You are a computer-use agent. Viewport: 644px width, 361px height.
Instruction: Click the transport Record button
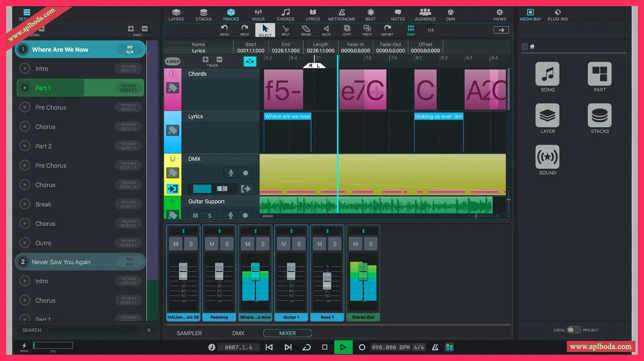coord(362,347)
